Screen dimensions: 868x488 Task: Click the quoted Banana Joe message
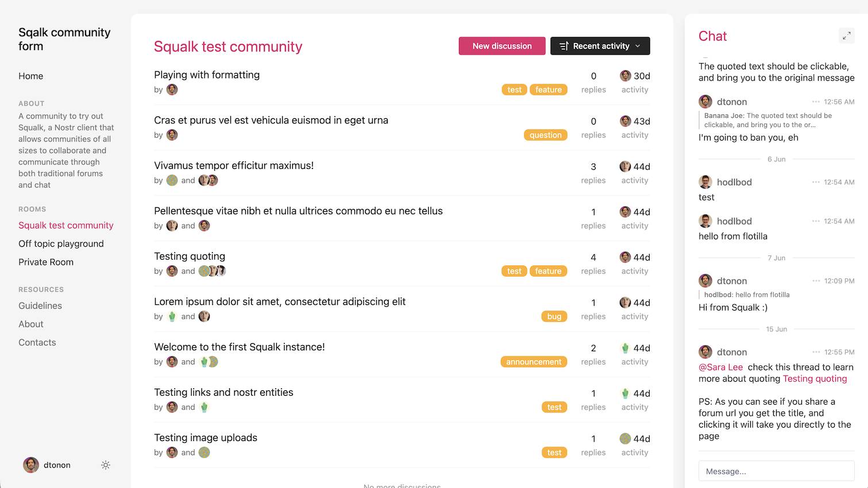768,120
